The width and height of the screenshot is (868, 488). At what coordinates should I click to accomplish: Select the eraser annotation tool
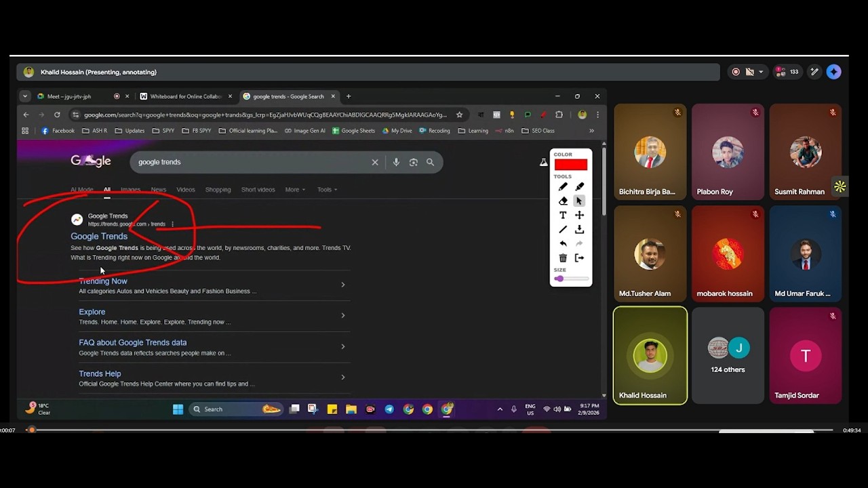coord(563,201)
